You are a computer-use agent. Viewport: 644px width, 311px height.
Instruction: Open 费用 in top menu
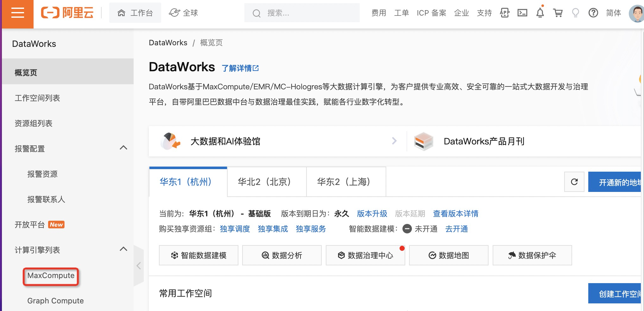click(379, 13)
